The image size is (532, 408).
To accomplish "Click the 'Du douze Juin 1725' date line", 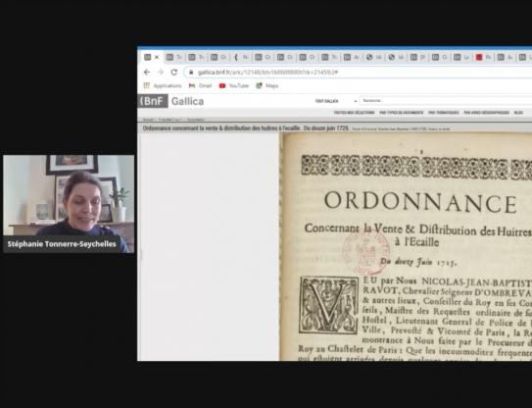I will click(418, 262).
